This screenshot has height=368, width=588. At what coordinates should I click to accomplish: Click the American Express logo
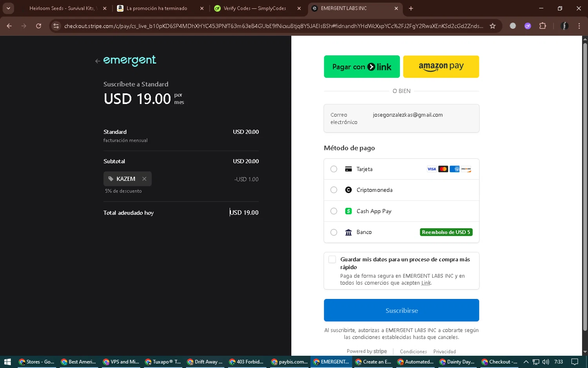455,169
